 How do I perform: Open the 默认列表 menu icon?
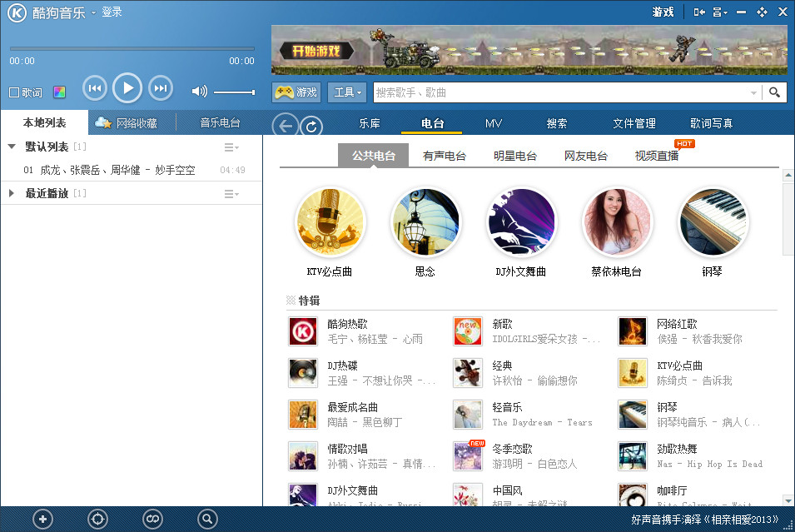231,147
